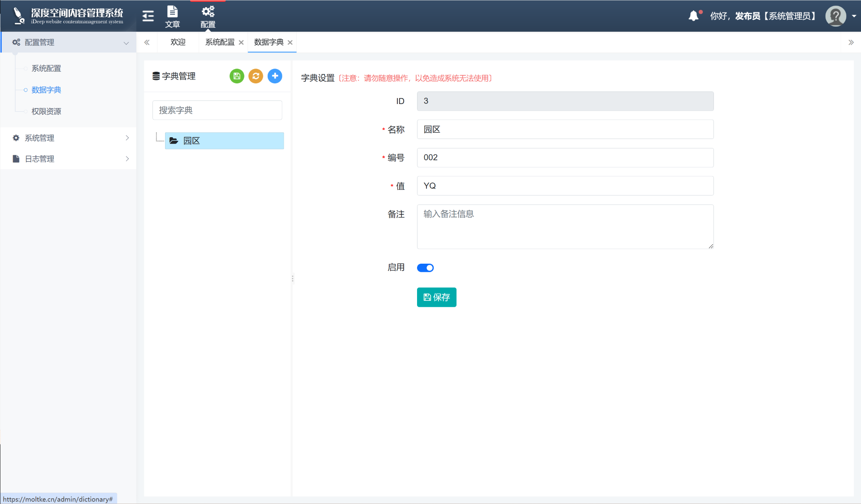This screenshot has width=861, height=504.
Task: Click the user avatar icon
Action: click(x=835, y=16)
